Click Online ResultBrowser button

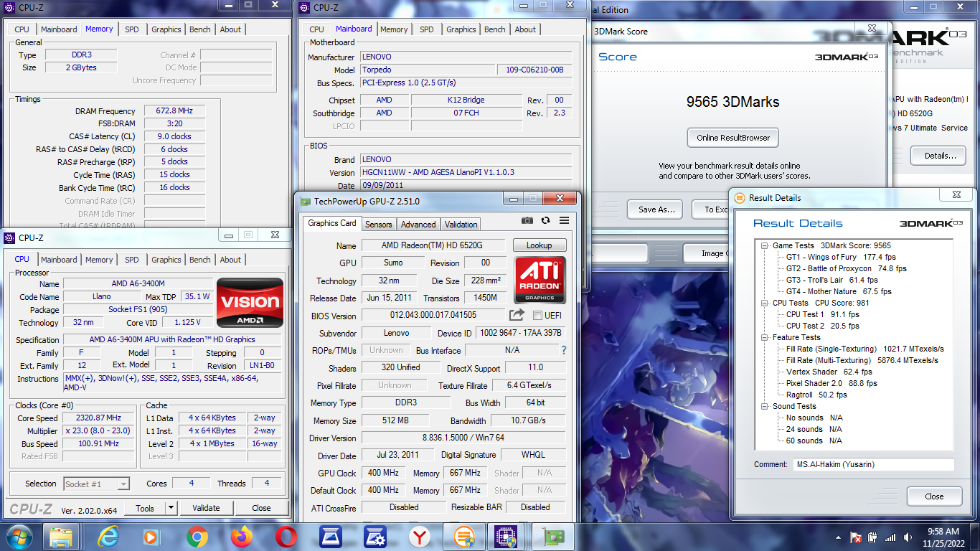click(733, 138)
